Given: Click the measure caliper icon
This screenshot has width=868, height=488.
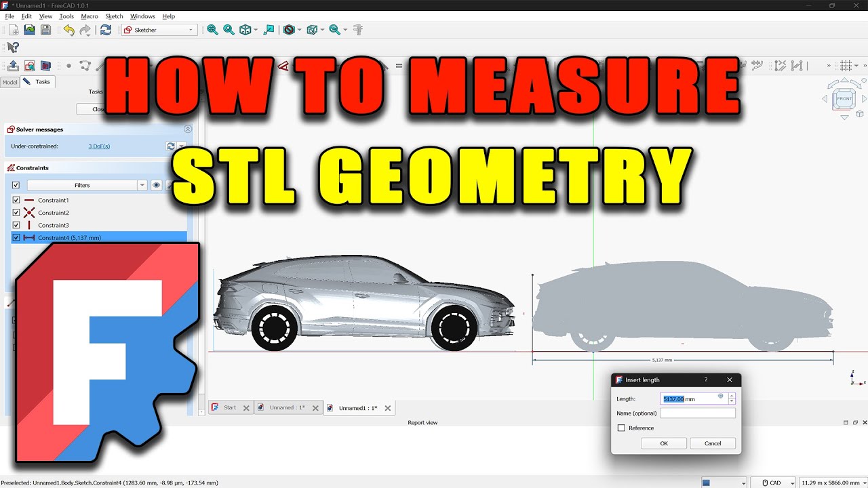Looking at the screenshot, I should coord(359,30).
